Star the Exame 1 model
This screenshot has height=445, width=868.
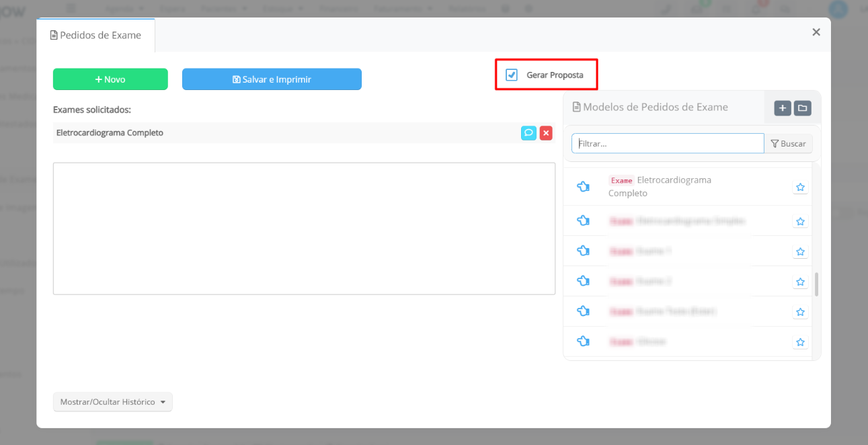pyautogui.click(x=800, y=251)
